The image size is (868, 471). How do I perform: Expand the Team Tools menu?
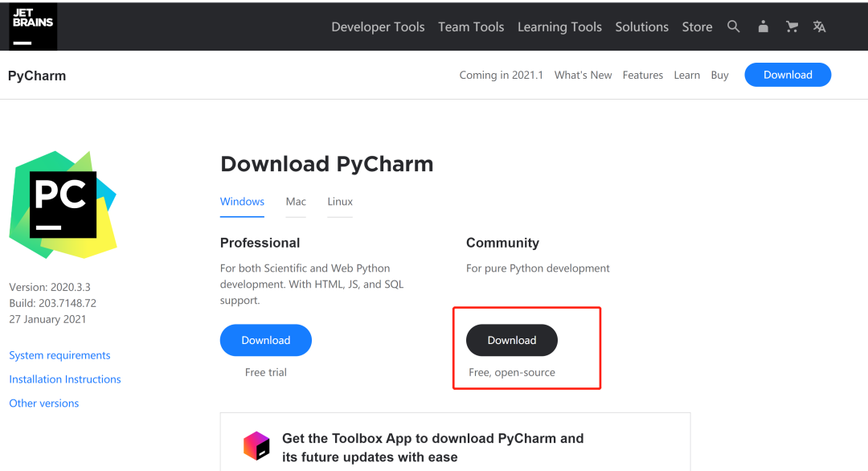pos(471,27)
